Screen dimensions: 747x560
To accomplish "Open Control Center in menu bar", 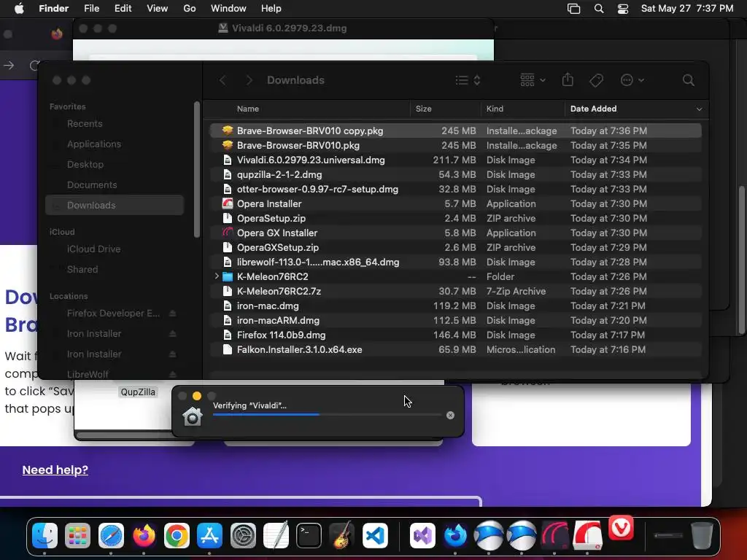I will tap(623, 9).
